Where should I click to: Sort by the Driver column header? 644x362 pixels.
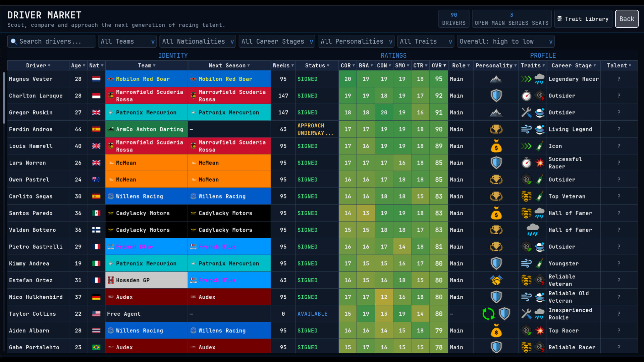[x=38, y=66]
